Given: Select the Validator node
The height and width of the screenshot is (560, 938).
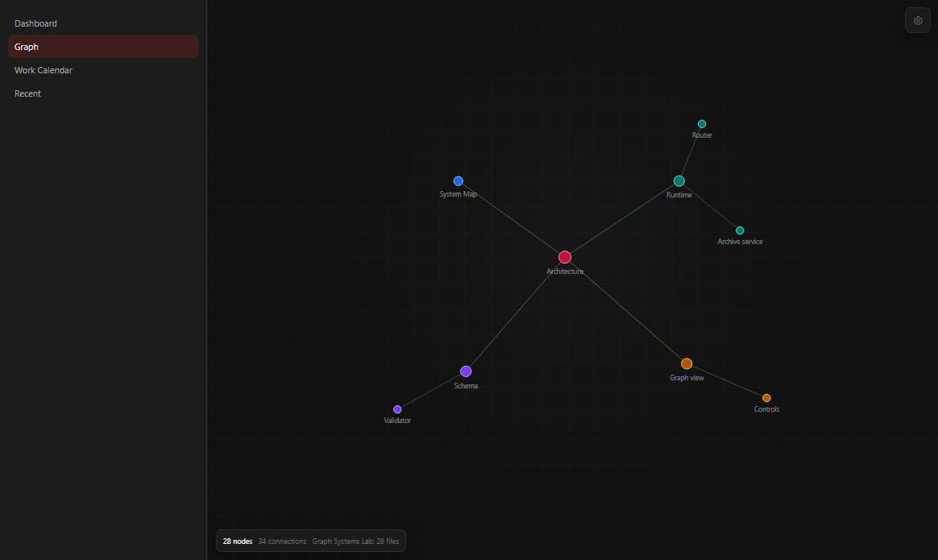Looking at the screenshot, I should tap(397, 409).
